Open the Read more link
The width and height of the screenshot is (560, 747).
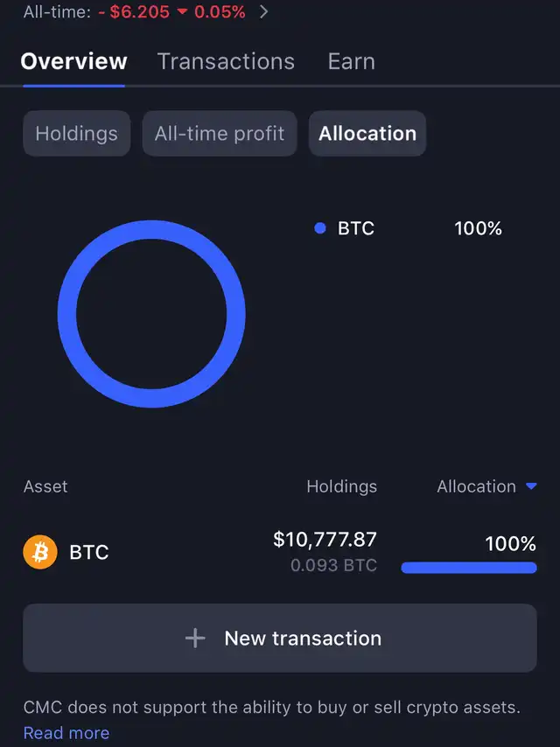point(66,733)
